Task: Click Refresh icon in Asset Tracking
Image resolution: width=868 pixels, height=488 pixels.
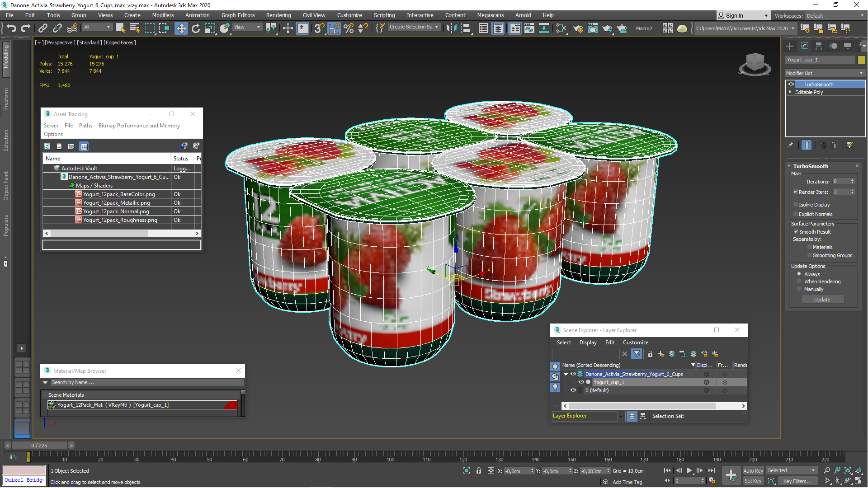Action: click(x=47, y=146)
